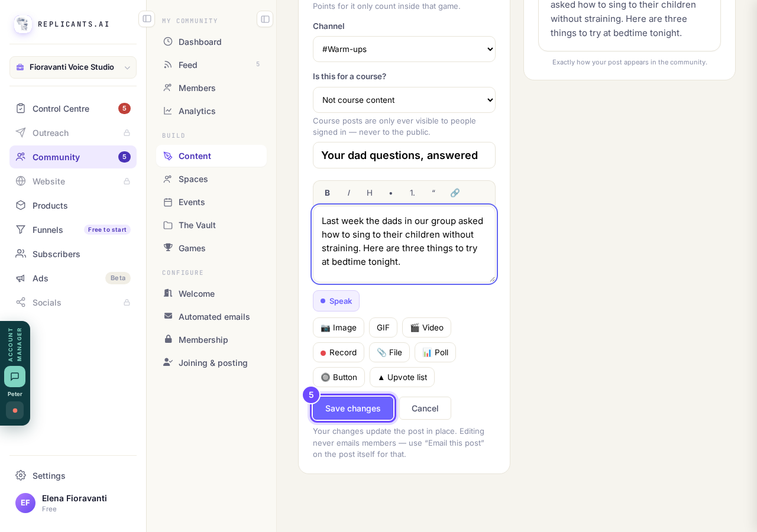The image size is (757, 532).
Task: Open account manager chat icon
Action: tap(15, 377)
